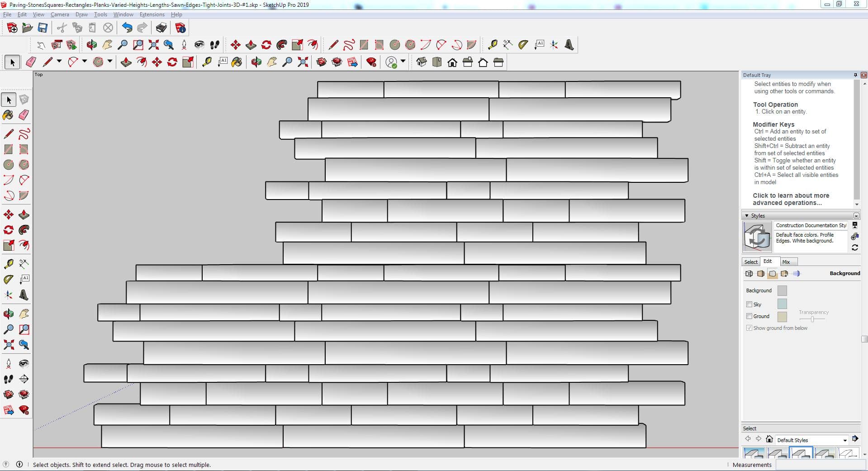The height and width of the screenshot is (471, 868).
Task: Switch to the Mix tab
Action: coord(786,262)
